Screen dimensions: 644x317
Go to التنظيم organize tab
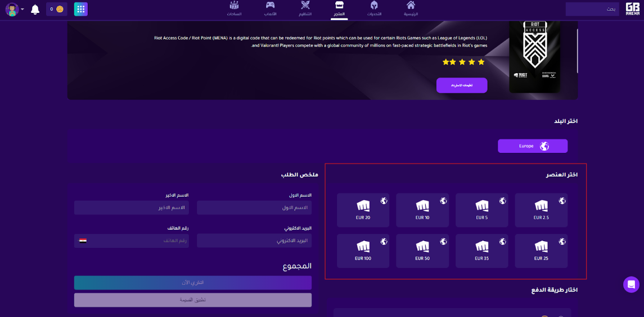coord(305,9)
